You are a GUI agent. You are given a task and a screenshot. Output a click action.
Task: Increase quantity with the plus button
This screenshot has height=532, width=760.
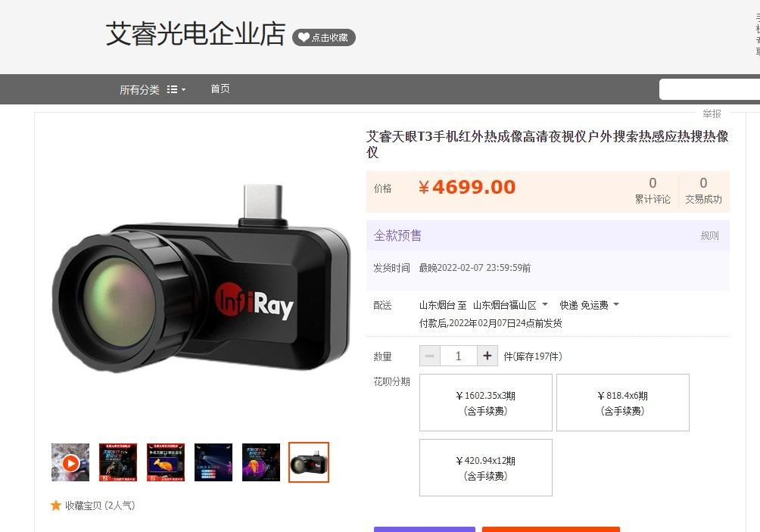(487, 356)
